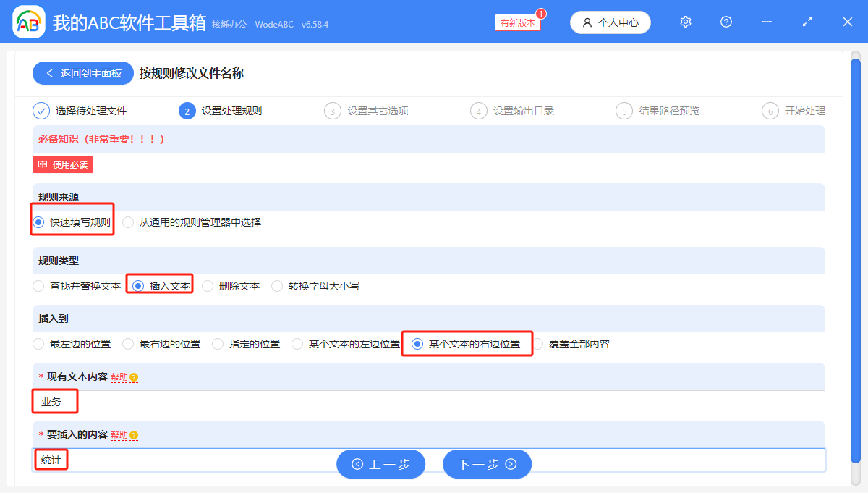Click the fullscreen expand arrows icon
Viewport: 868px width, 493px height.
(x=807, y=22)
